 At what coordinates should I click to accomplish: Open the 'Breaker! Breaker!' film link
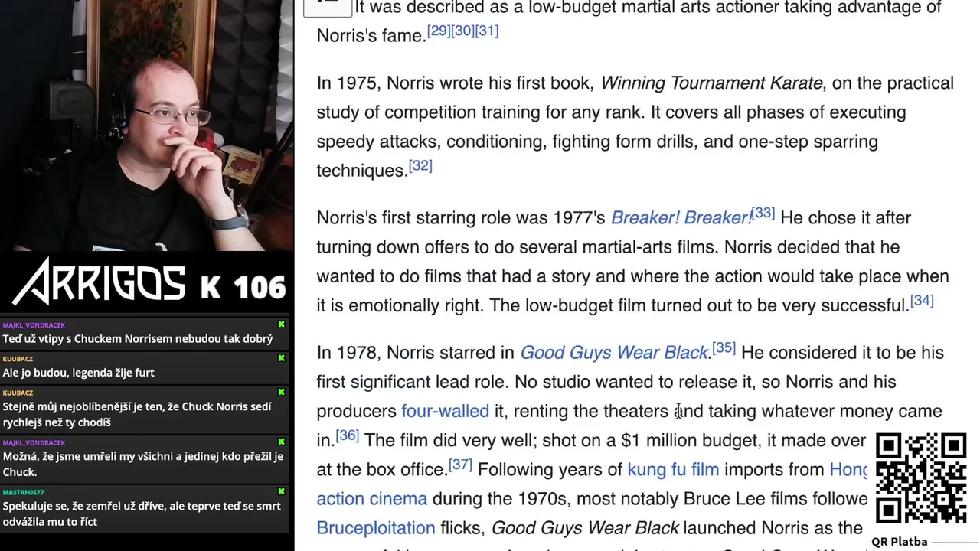[681, 218]
